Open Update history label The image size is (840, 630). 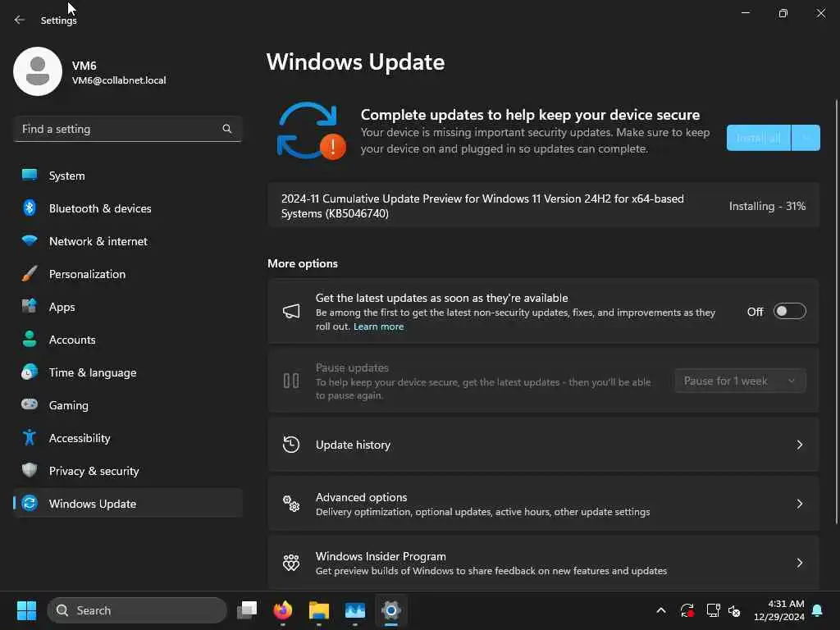[x=353, y=445]
